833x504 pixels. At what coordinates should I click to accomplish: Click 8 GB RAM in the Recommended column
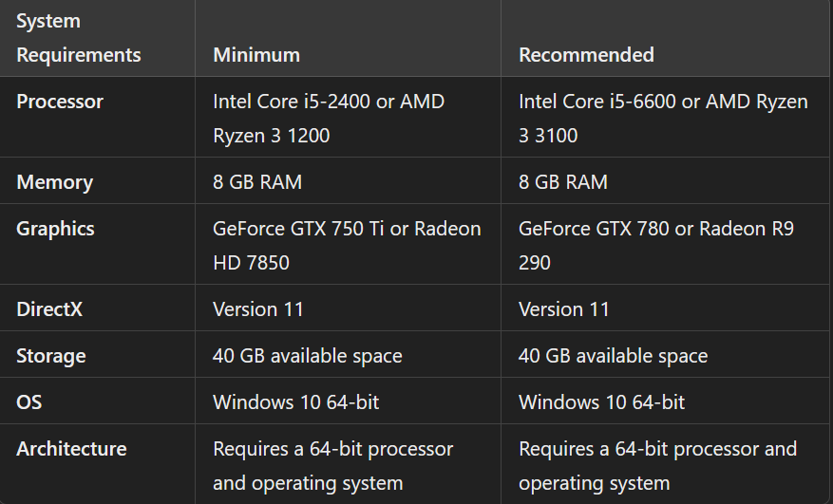563,181
